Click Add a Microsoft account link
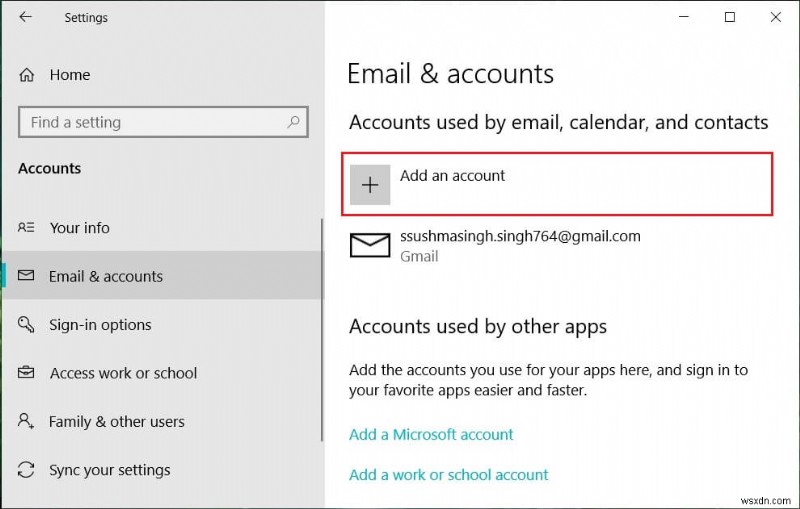 (x=431, y=435)
